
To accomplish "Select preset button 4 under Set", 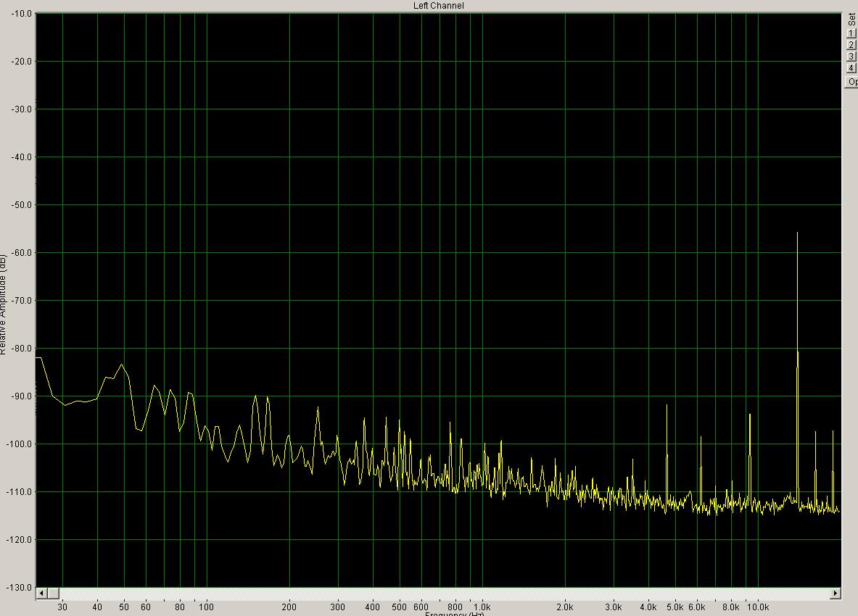I will click(851, 68).
